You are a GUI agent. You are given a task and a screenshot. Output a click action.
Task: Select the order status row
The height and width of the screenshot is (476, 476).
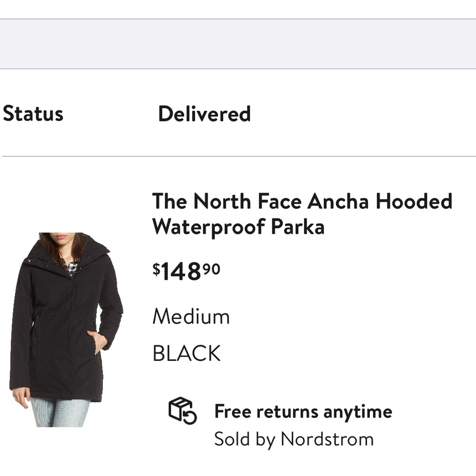143,113
